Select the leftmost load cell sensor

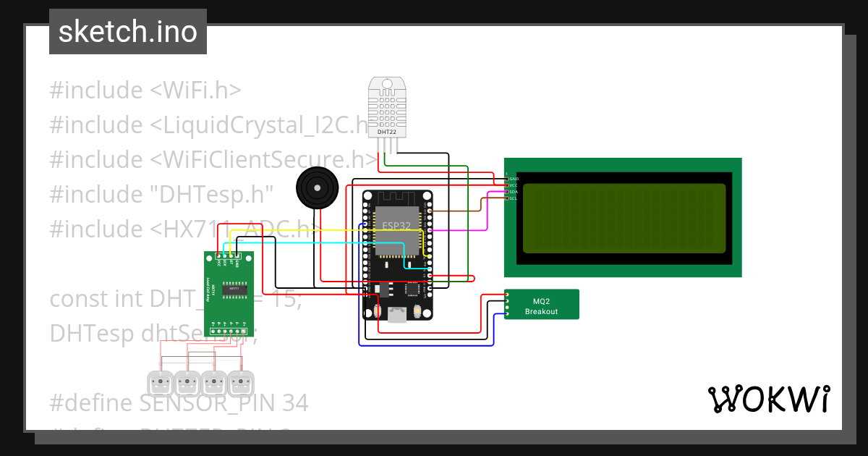pos(159,381)
